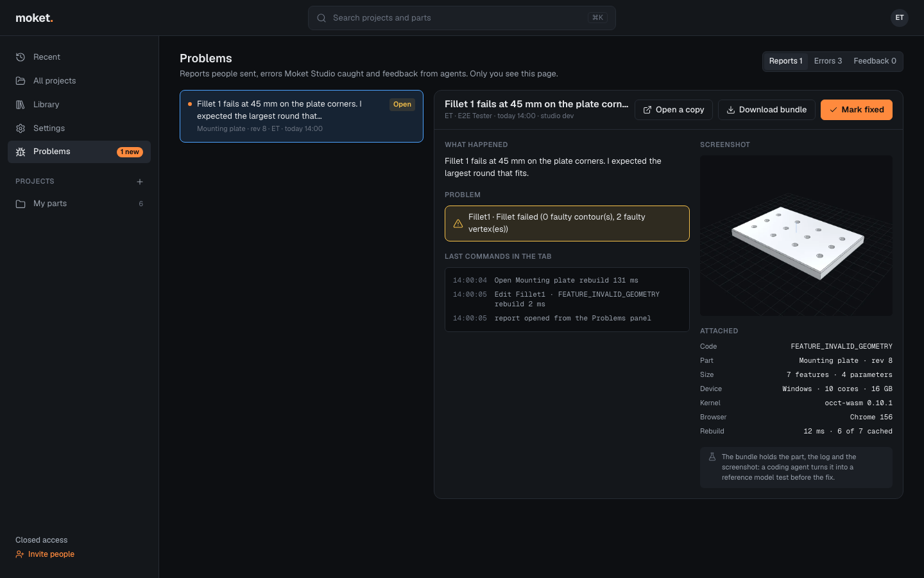Click the All projects folder icon
The image size is (924, 578).
21,81
